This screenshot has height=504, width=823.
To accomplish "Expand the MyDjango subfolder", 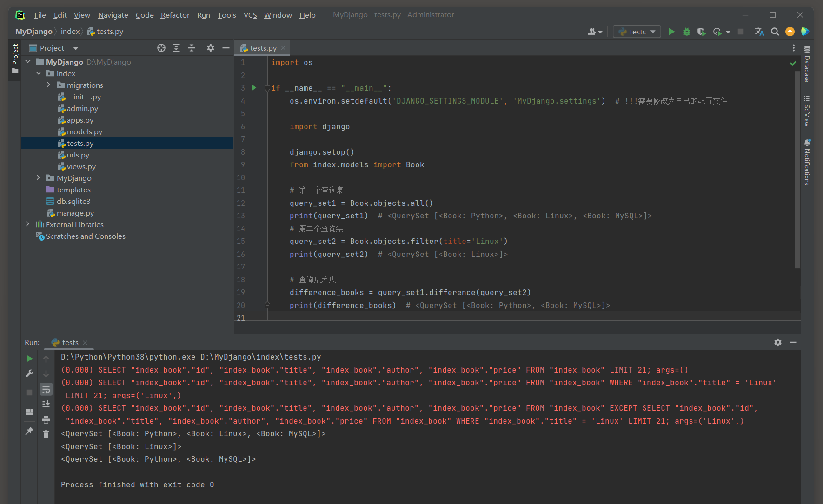I will click(x=39, y=178).
